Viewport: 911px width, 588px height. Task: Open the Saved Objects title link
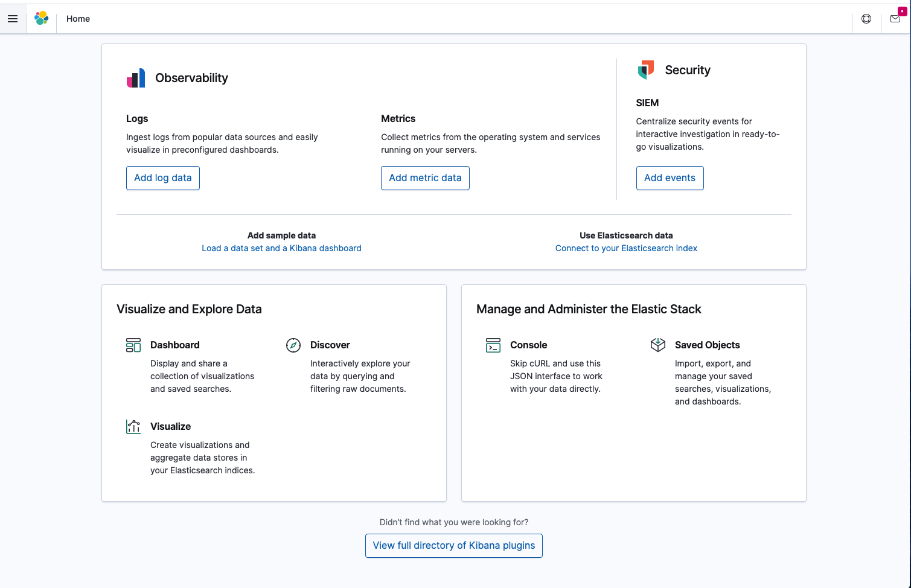coord(707,345)
